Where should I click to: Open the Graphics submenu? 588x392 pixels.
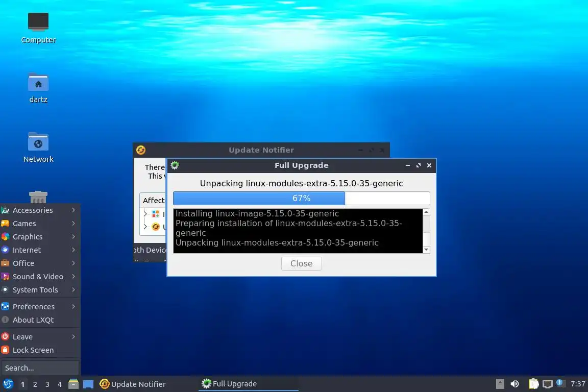click(x=40, y=237)
